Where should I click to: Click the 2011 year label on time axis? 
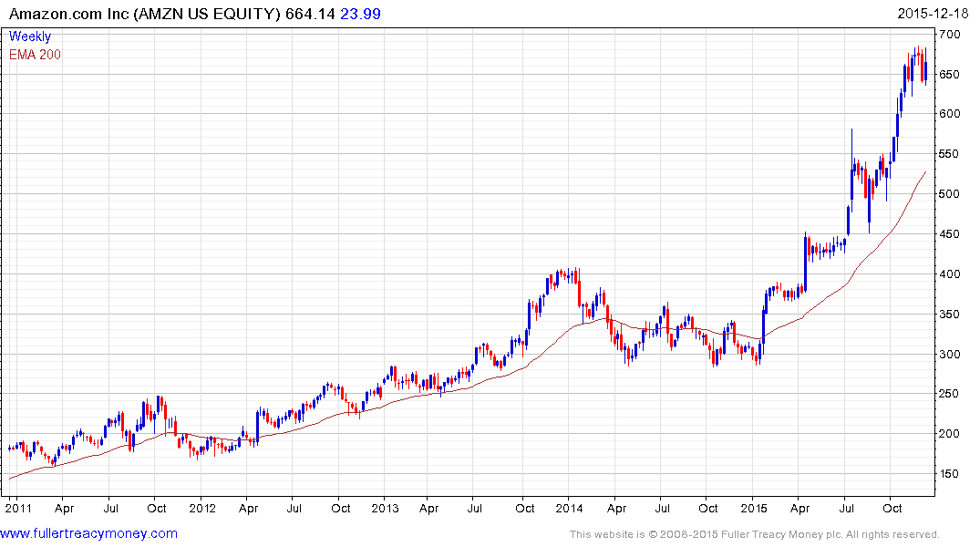[18, 508]
